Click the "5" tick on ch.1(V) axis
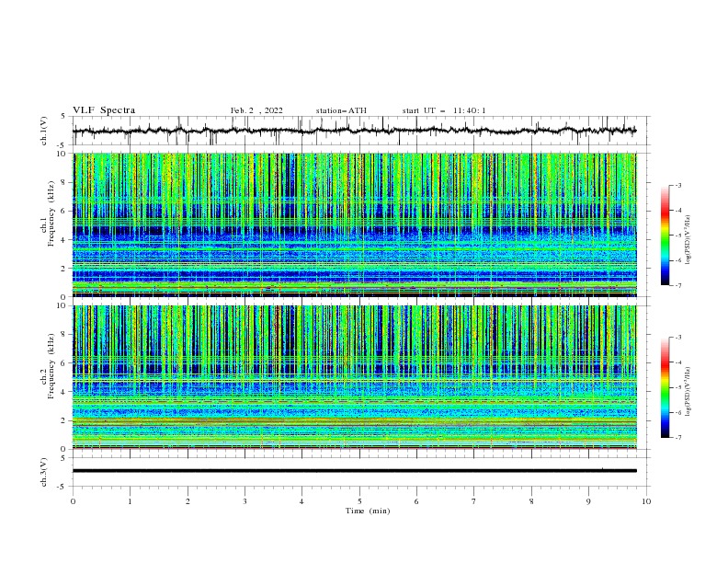Screen dimensions: 728x563 click(x=63, y=116)
